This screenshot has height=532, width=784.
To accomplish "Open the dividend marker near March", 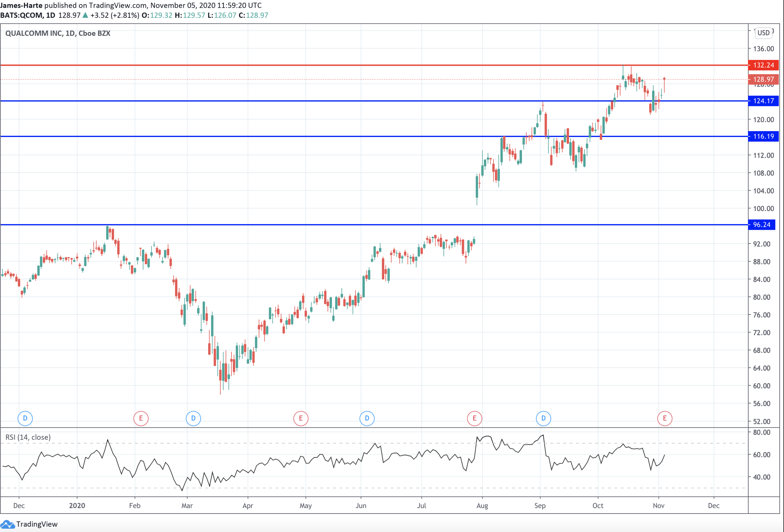I will coord(193,418).
